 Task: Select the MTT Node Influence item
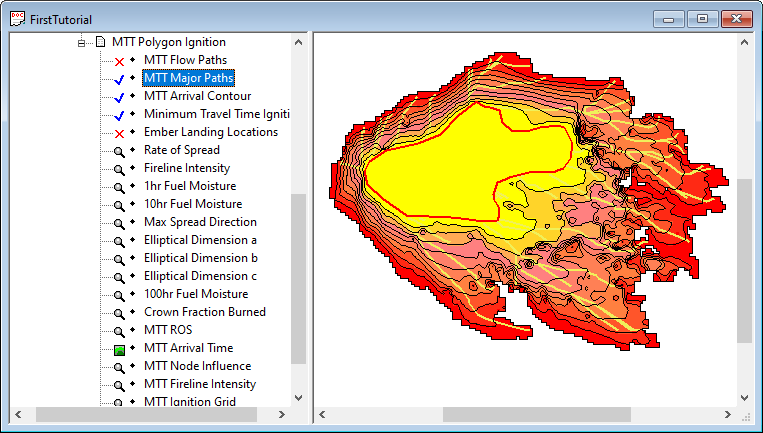(x=198, y=366)
